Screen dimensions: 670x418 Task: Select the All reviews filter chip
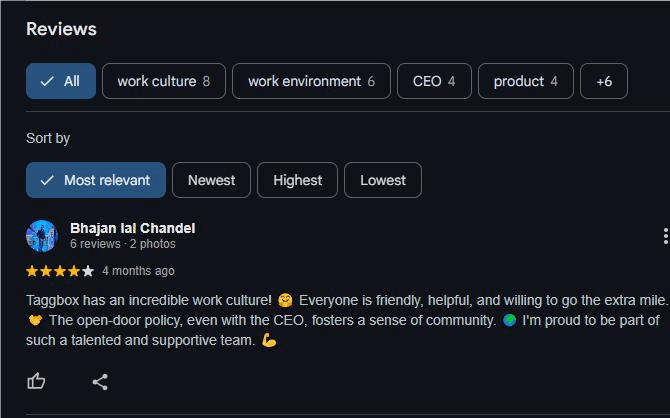(61, 81)
